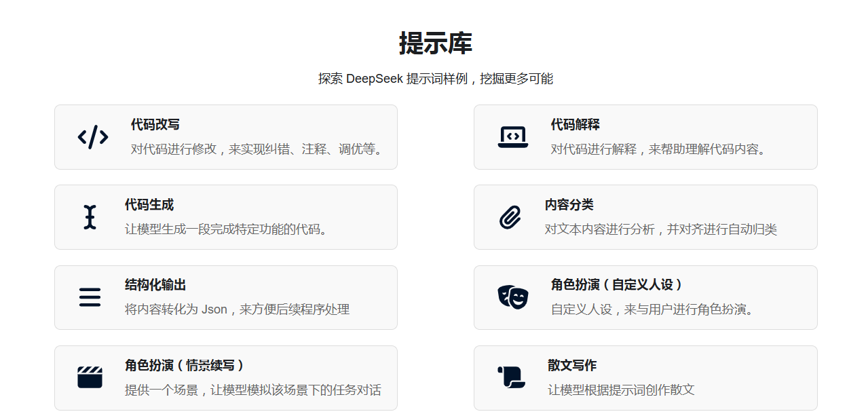868x416 pixels.
Task: Open the 代码改写 card title
Action: (155, 125)
